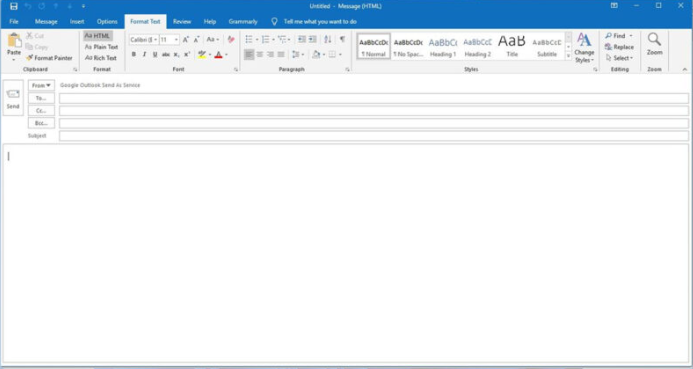
Task: Click the numbered list icon
Action: pos(265,40)
